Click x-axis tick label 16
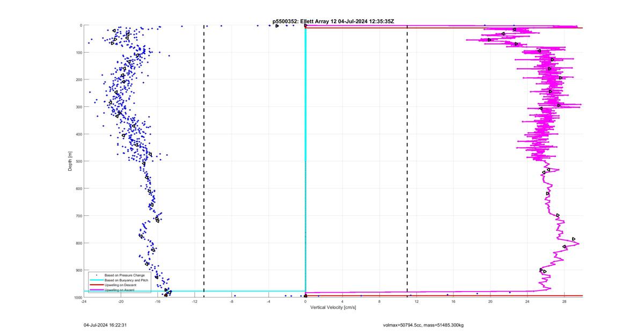The width and height of the screenshot is (644, 334). 453,301
